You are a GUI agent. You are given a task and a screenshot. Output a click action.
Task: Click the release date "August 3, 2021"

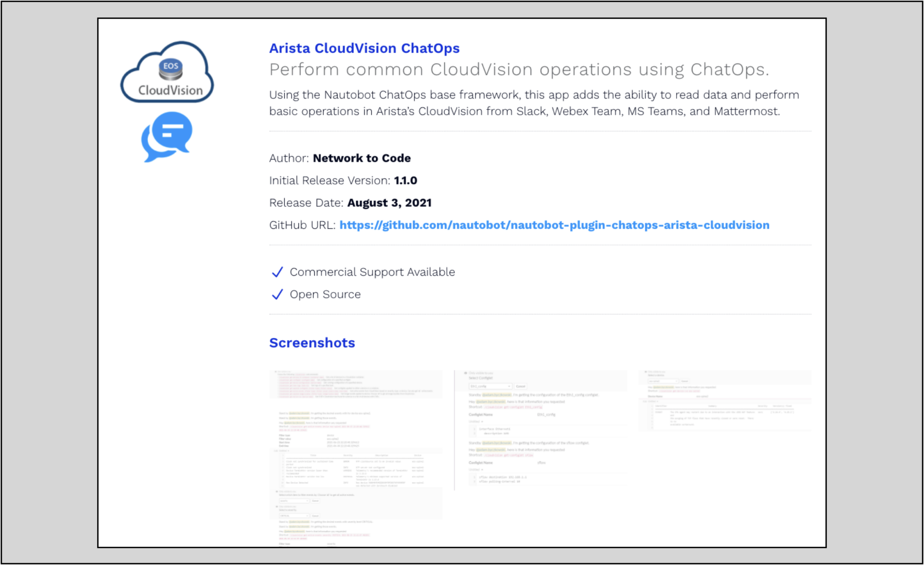click(389, 203)
